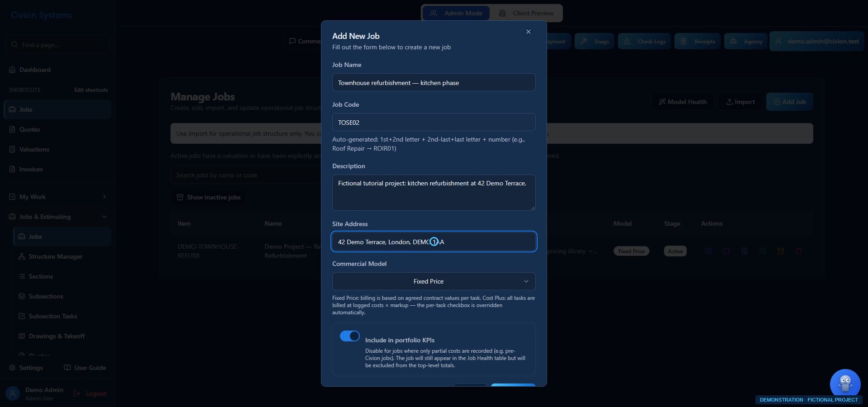Image resolution: width=868 pixels, height=407 pixels.
Task: Open the chatbot assistant bubble
Action: coord(845,384)
